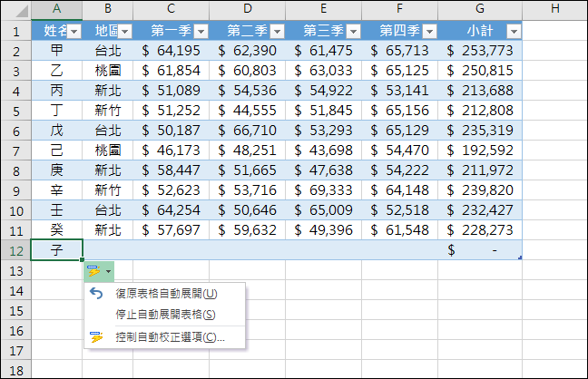Select the 壬 name cell

[56, 210]
